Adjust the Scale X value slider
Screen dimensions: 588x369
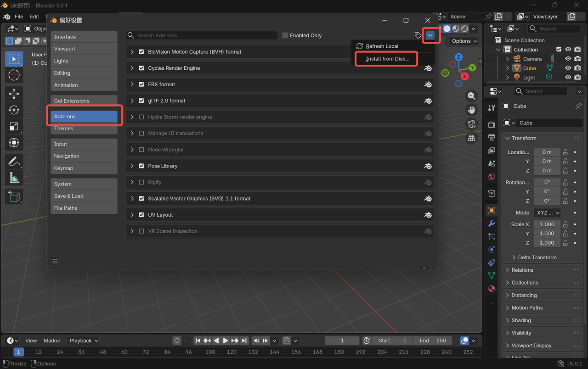pos(547,224)
